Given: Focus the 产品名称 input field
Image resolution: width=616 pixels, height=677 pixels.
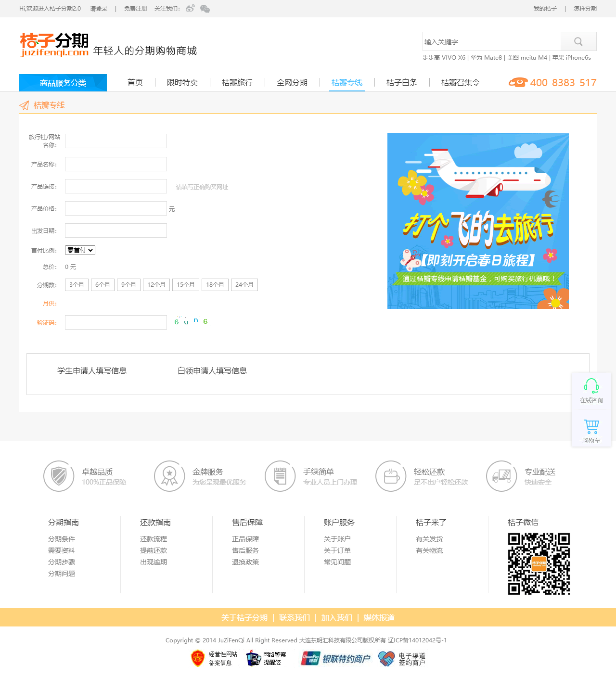Looking at the screenshot, I should (x=116, y=164).
